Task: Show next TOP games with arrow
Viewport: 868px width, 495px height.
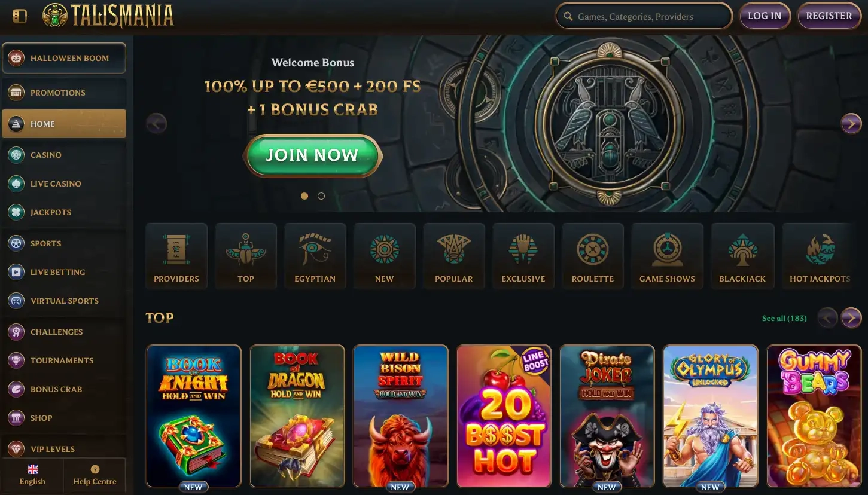Action: pos(851,317)
